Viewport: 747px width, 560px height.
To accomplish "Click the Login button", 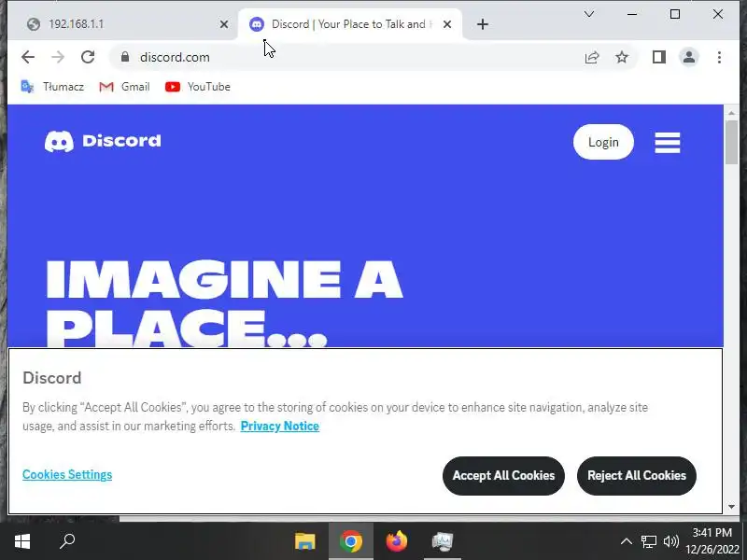I will 603,142.
